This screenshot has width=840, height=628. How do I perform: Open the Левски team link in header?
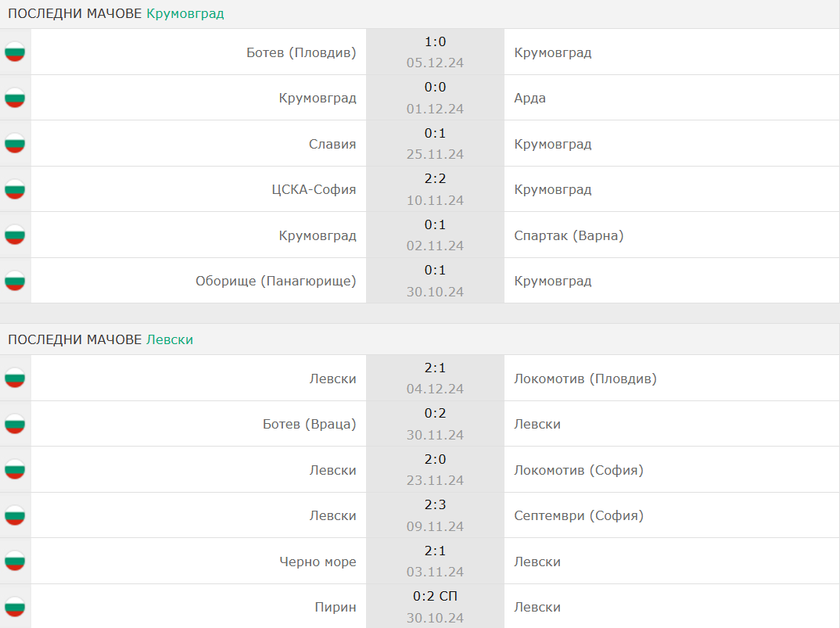[x=170, y=339]
